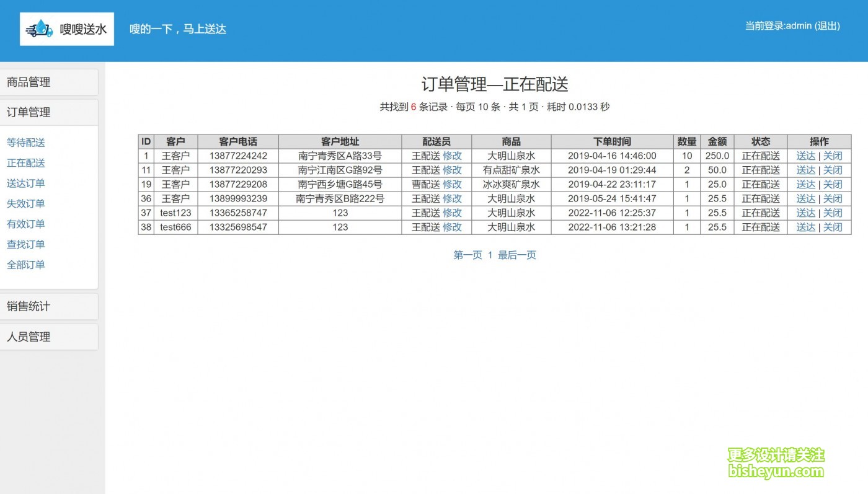
Task: Show 失效订单 from the sidebar
Action: pyautogui.click(x=26, y=204)
